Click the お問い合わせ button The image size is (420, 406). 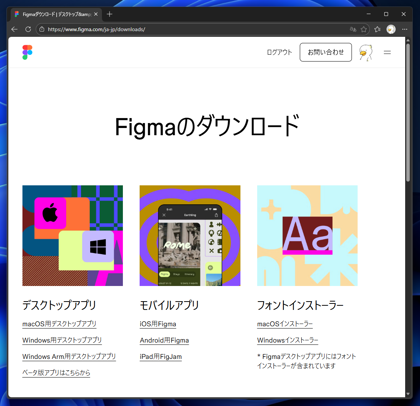tap(326, 52)
